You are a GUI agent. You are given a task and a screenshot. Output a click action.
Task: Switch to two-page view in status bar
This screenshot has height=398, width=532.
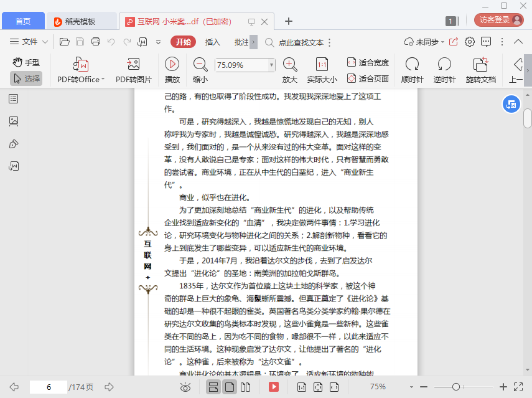[246, 387]
